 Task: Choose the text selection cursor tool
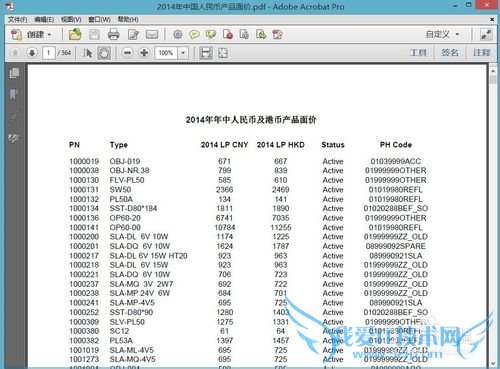(x=88, y=53)
